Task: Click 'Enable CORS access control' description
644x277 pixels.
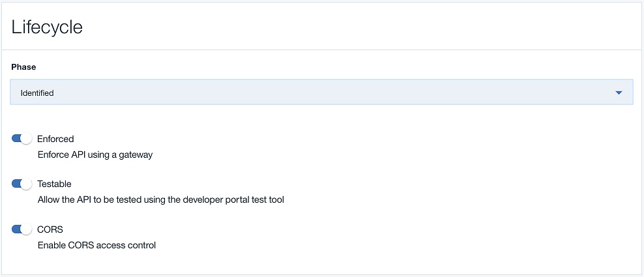Action: [96, 245]
